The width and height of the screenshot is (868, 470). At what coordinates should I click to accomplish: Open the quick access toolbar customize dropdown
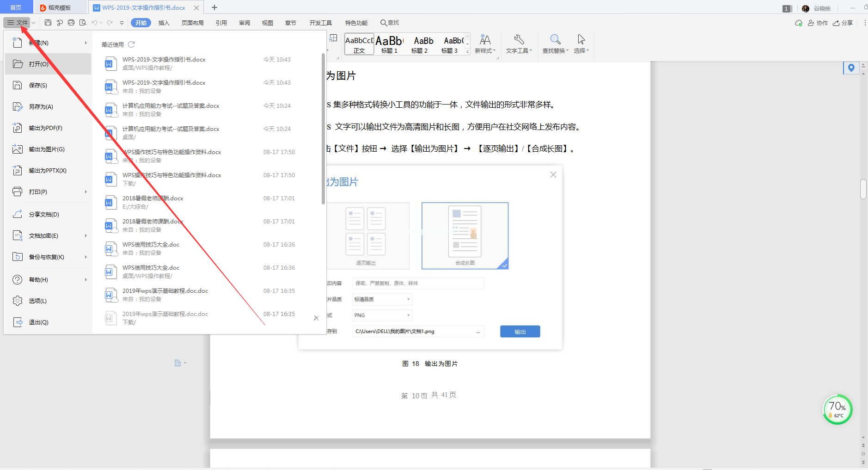(x=122, y=23)
